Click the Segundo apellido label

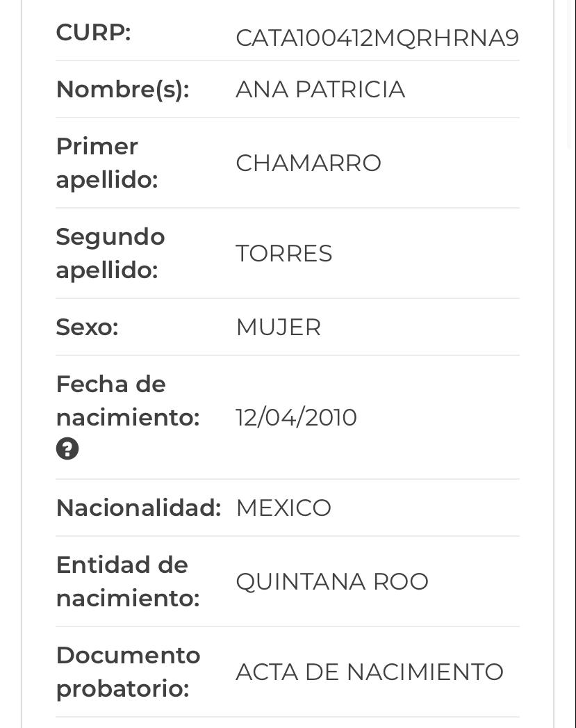click(x=110, y=253)
